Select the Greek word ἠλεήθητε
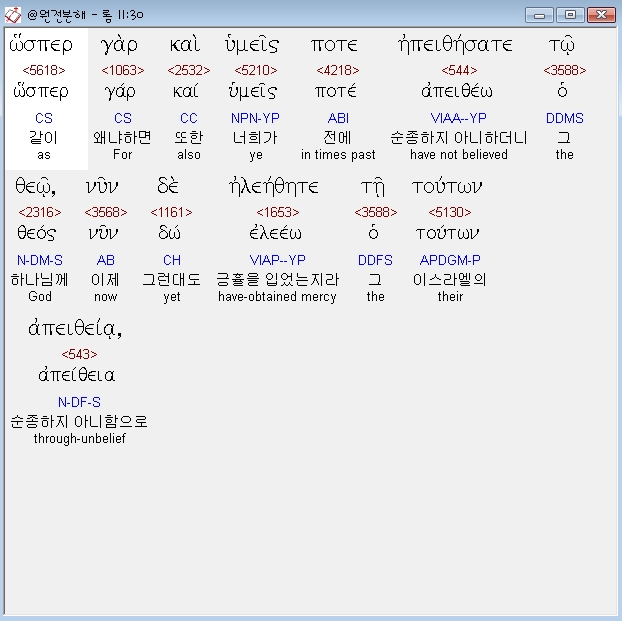Screen dimensions: 622x621 click(x=274, y=187)
